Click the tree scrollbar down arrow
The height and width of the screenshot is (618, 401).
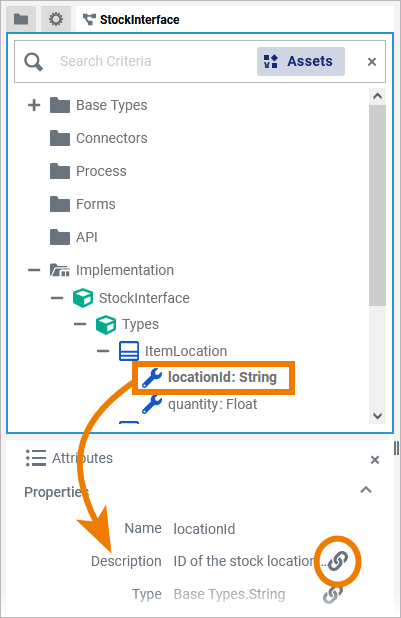[x=377, y=416]
